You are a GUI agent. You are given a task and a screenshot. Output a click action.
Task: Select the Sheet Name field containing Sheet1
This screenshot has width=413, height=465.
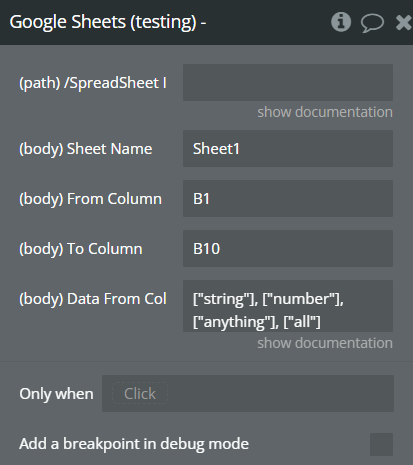click(288, 148)
